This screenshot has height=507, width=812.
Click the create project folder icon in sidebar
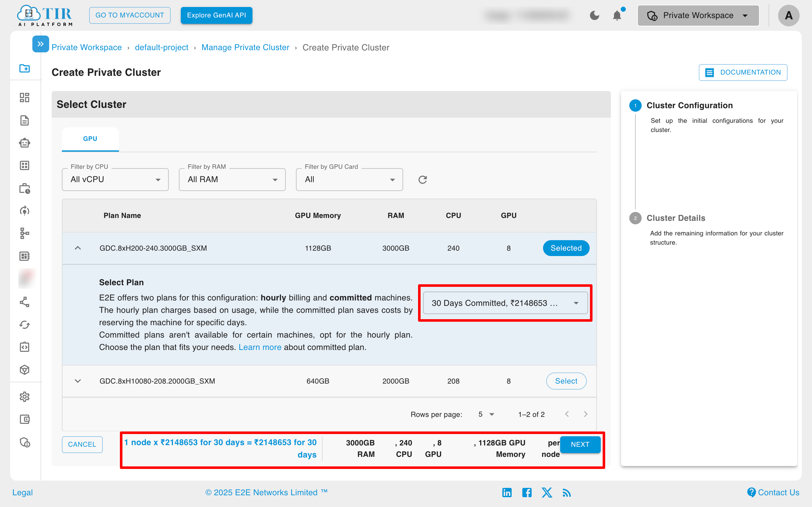(x=24, y=69)
